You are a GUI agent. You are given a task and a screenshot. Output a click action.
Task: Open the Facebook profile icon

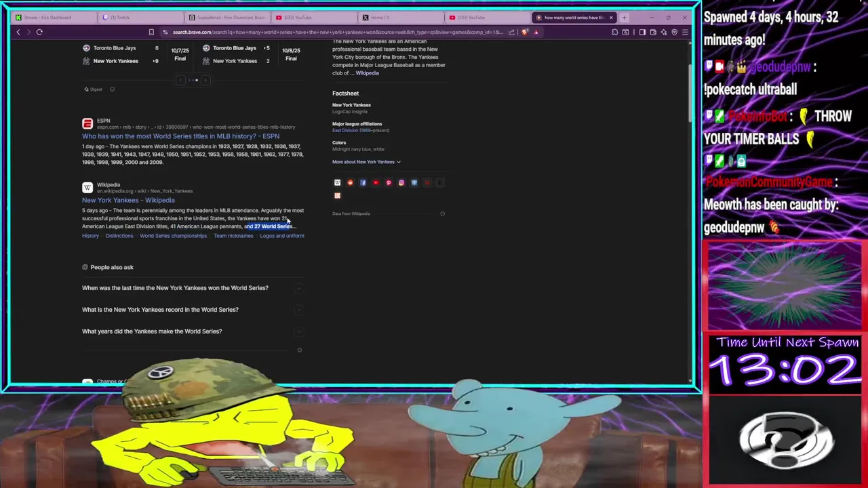click(x=363, y=182)
